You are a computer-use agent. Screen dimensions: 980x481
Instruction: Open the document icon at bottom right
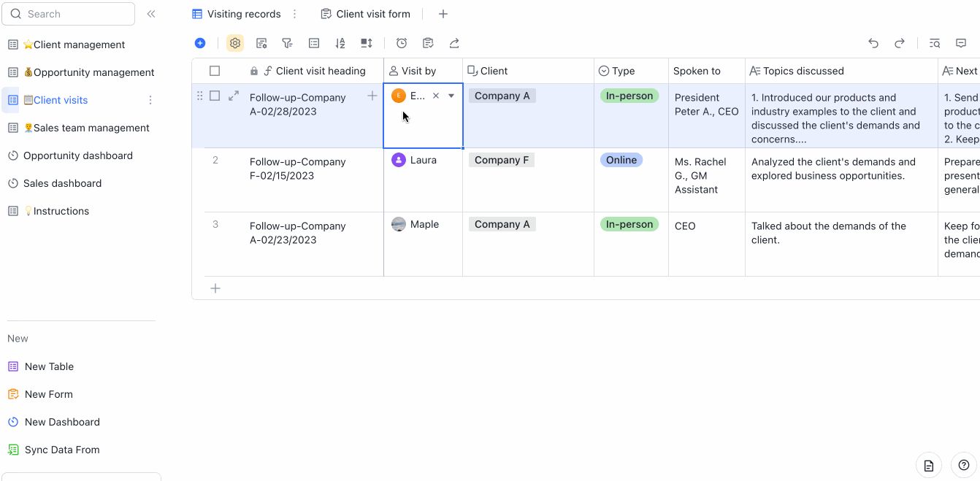[x=929, y=465]
